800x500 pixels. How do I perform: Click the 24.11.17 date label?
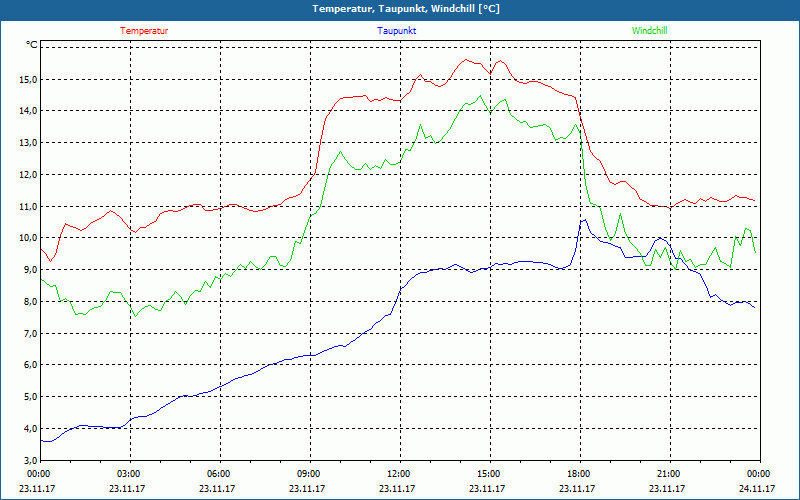point(757,488)
